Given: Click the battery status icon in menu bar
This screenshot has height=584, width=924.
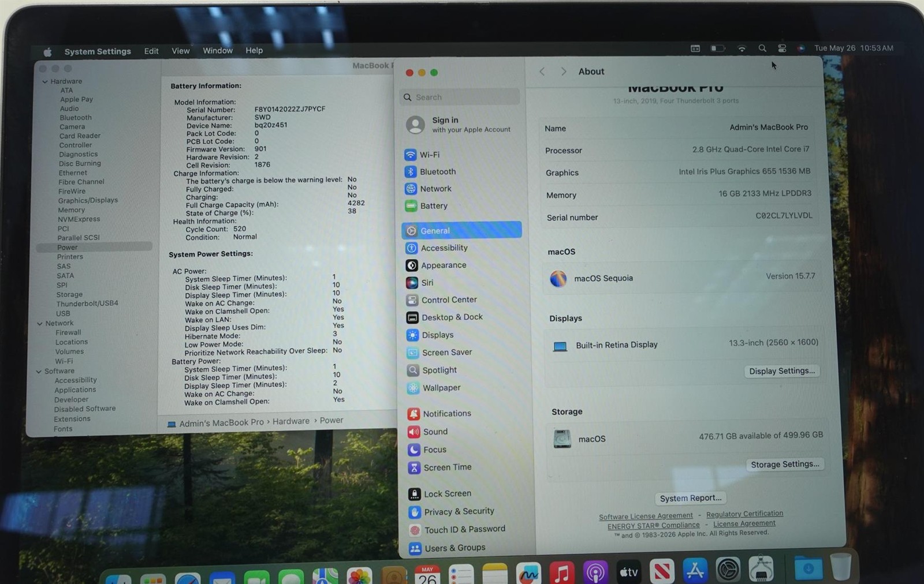Looking at the screenshot, I should 717,48.
